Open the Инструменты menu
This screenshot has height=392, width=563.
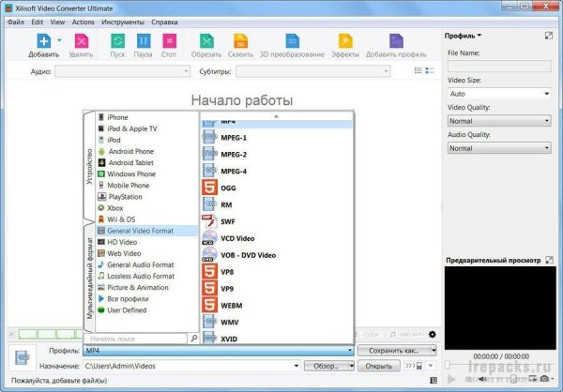123,23
